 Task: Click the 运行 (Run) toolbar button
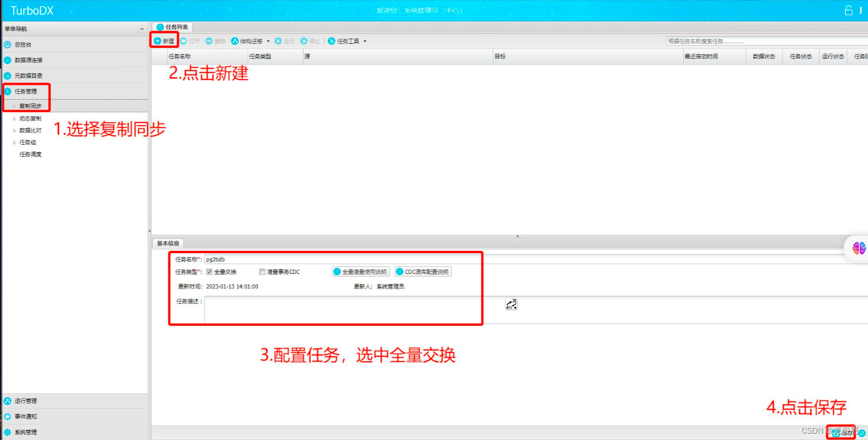coord(285,41)
